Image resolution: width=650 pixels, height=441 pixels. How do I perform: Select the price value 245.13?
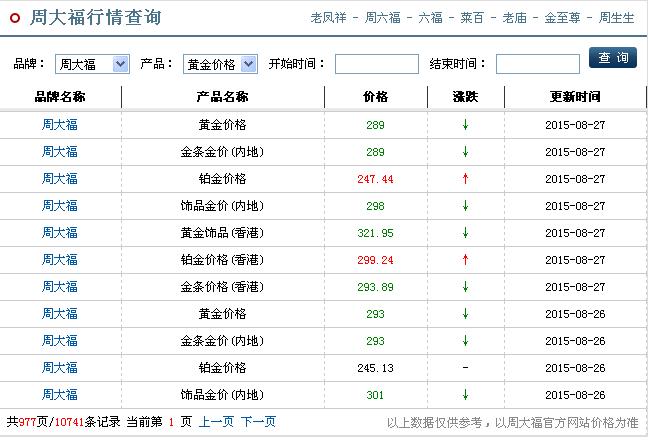tap(375, 368)
